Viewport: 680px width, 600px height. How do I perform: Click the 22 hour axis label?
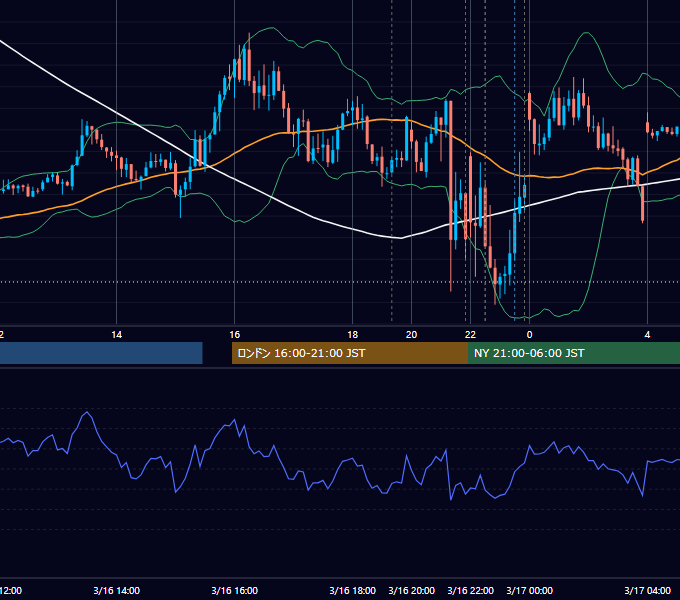click(x=471, y=335)
